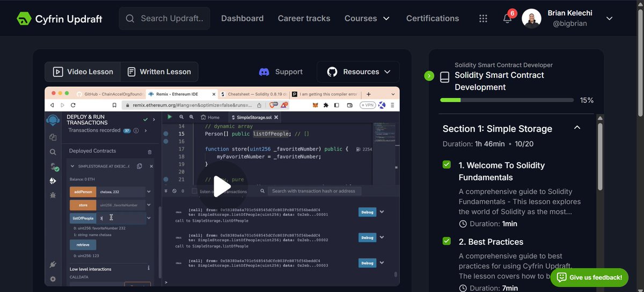The image size is (644, 292).
Task: Click the 15% course progress bar
Action: pos(506,100)
